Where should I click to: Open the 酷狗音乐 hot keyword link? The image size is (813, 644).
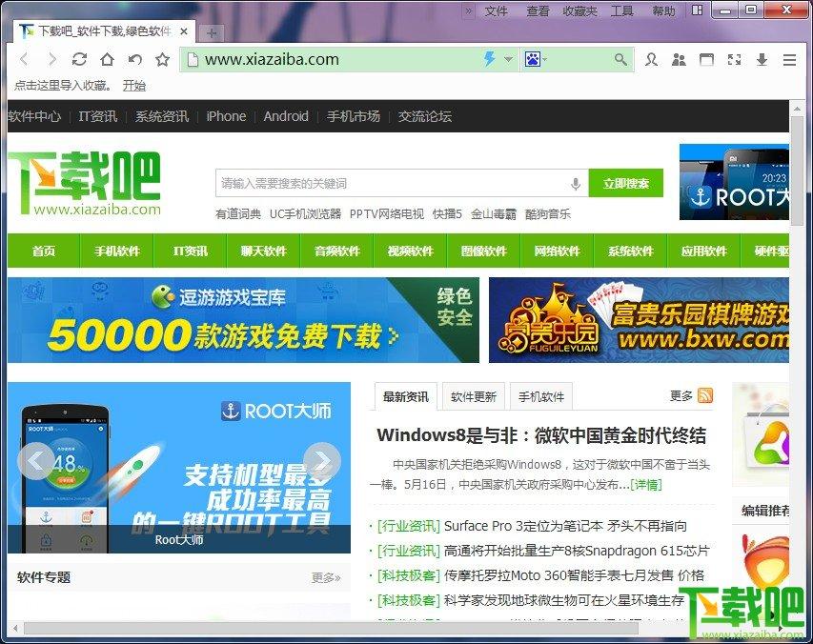tap(547, 214)
